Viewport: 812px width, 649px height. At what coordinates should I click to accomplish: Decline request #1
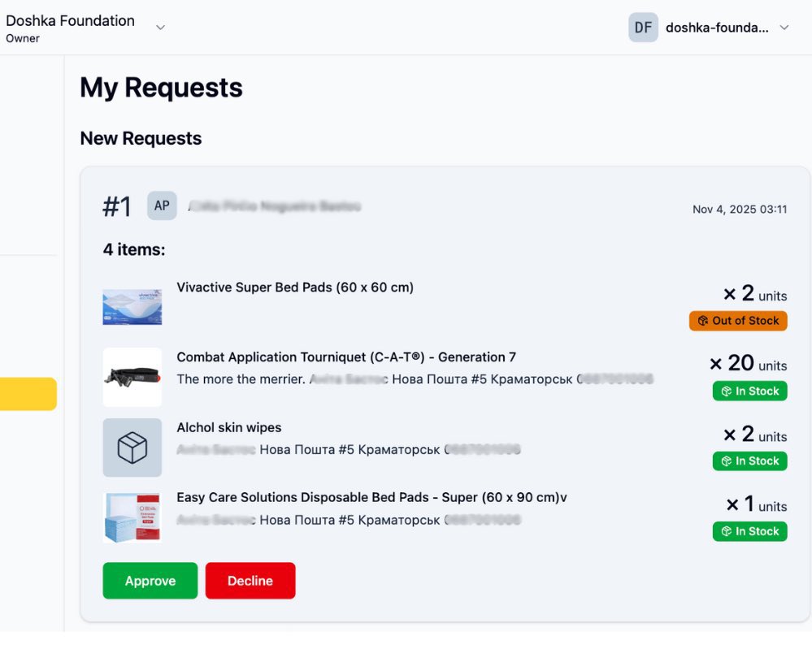click(x=250, y=581)
